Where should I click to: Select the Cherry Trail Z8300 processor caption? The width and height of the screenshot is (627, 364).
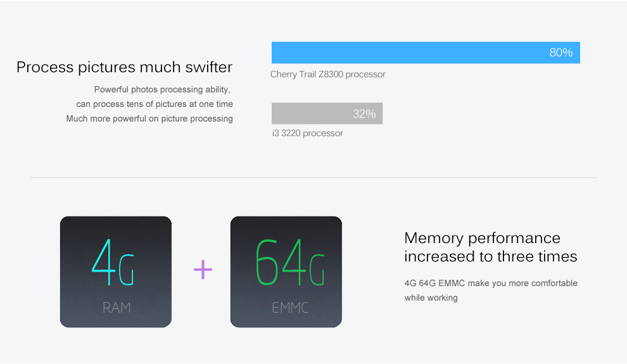[x=328, y=74]
